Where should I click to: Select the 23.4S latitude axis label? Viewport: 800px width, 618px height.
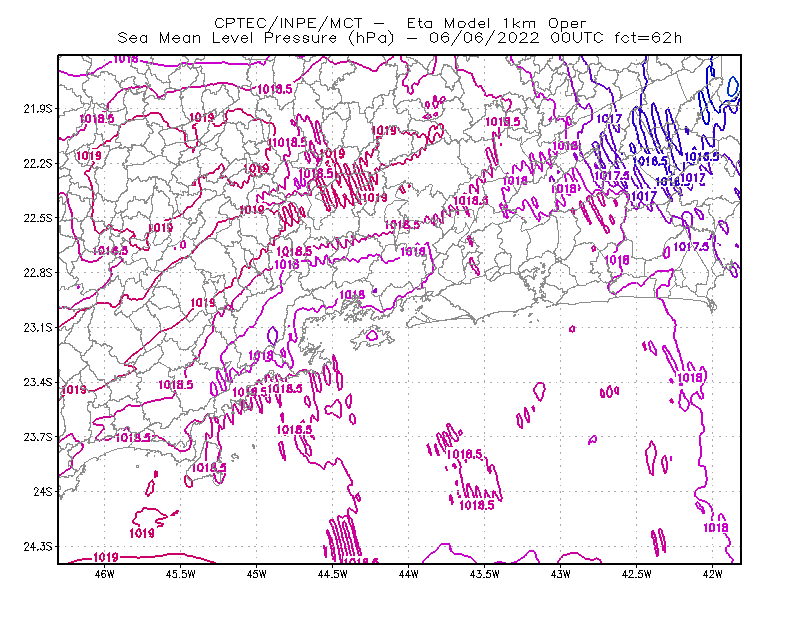tap(38, 382)
